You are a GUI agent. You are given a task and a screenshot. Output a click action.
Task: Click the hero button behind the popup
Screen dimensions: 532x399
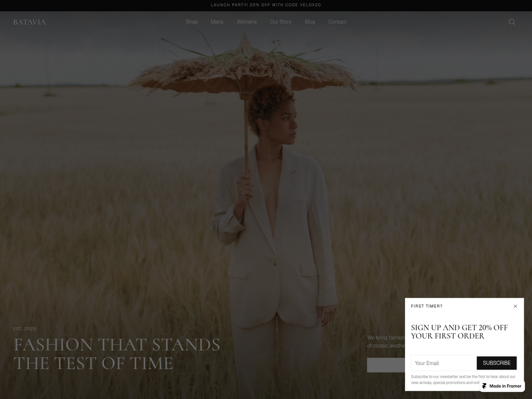point(386,365)
